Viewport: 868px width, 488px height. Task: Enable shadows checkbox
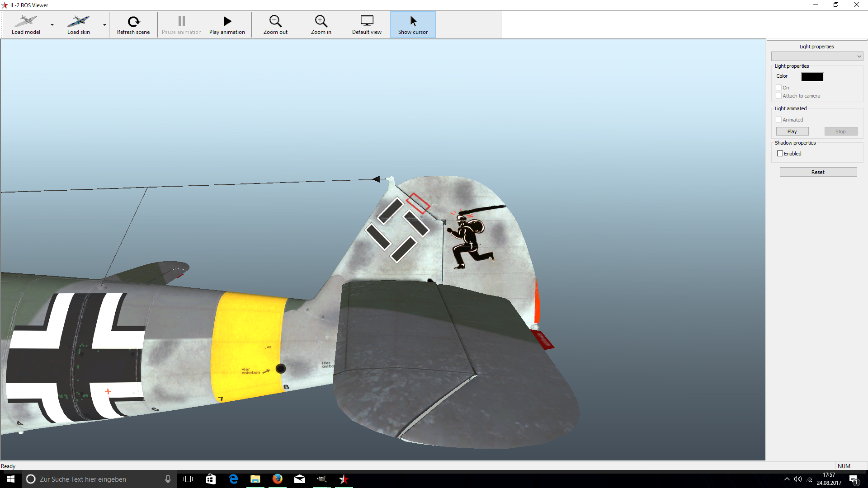click(x=780, y=154)
